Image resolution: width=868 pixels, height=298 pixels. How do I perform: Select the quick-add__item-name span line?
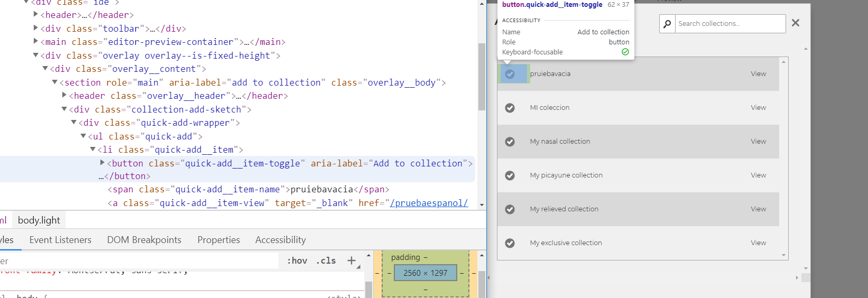pyautogui.click(x=248, y=189)
